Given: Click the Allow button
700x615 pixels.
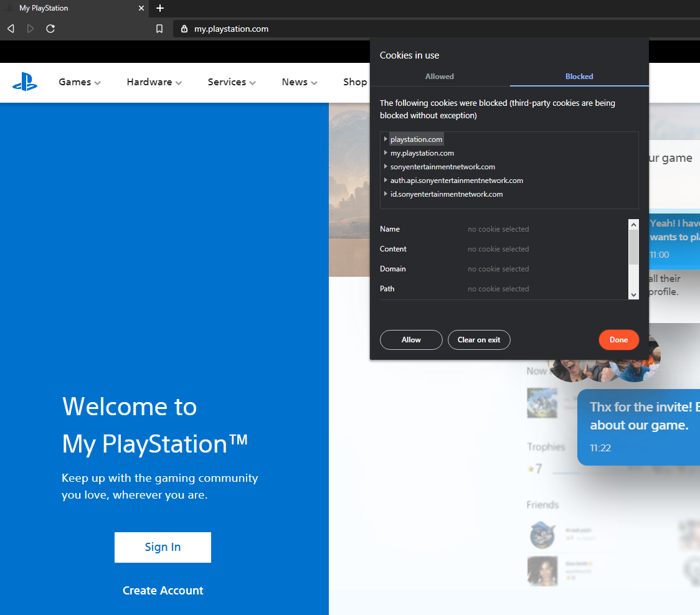Looking at the screenshot, I should [410, 340].
